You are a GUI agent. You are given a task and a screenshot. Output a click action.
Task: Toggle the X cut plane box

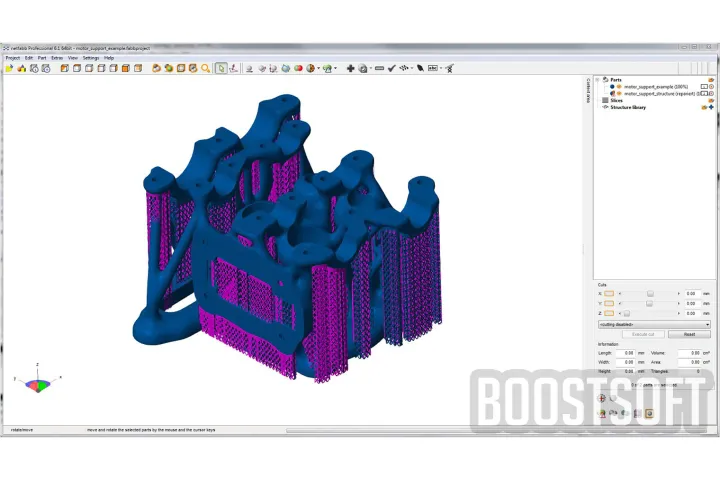(609, 293)
